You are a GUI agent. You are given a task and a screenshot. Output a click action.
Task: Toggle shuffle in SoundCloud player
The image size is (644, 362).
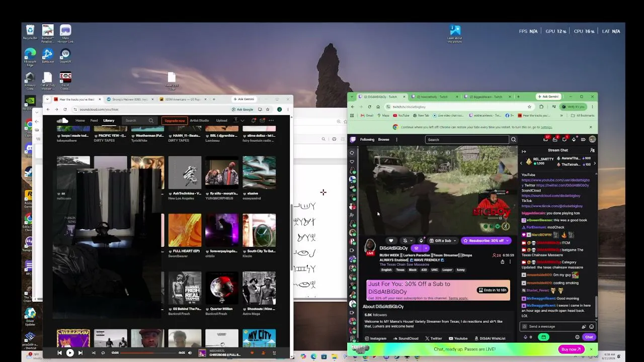[x=93, y=353]
